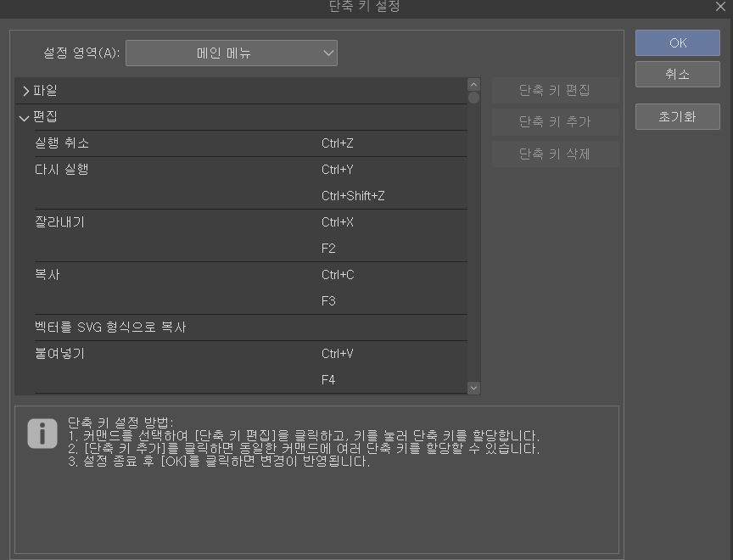Click the 초기화 reset button

click(x=677, y=116)
